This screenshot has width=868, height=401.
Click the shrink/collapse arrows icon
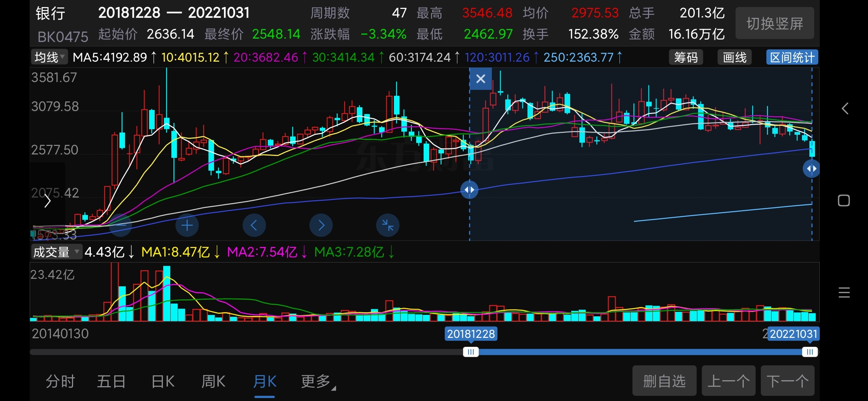tap(388, 225)
